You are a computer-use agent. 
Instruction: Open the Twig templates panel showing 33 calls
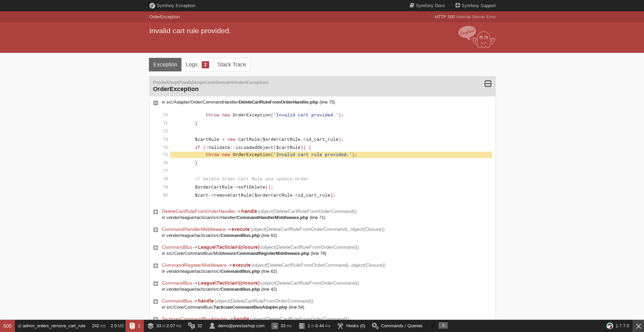pyautogui.click(x=164, y=326)
